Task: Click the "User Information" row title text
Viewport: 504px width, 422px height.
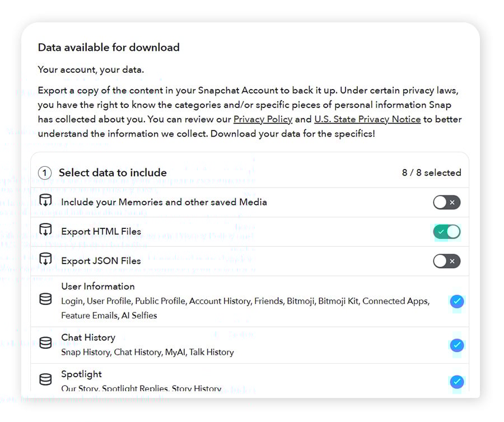Action: (98, 286)
